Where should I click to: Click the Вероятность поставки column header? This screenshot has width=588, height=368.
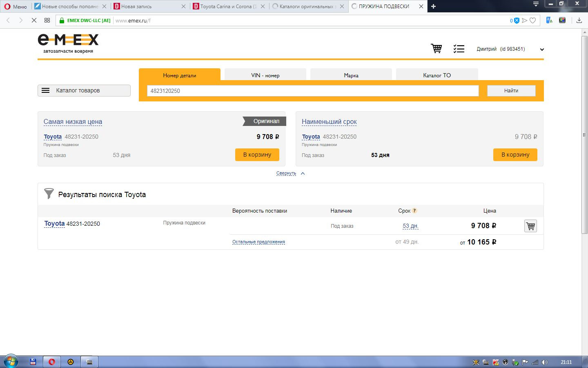[x=260, y=211]
